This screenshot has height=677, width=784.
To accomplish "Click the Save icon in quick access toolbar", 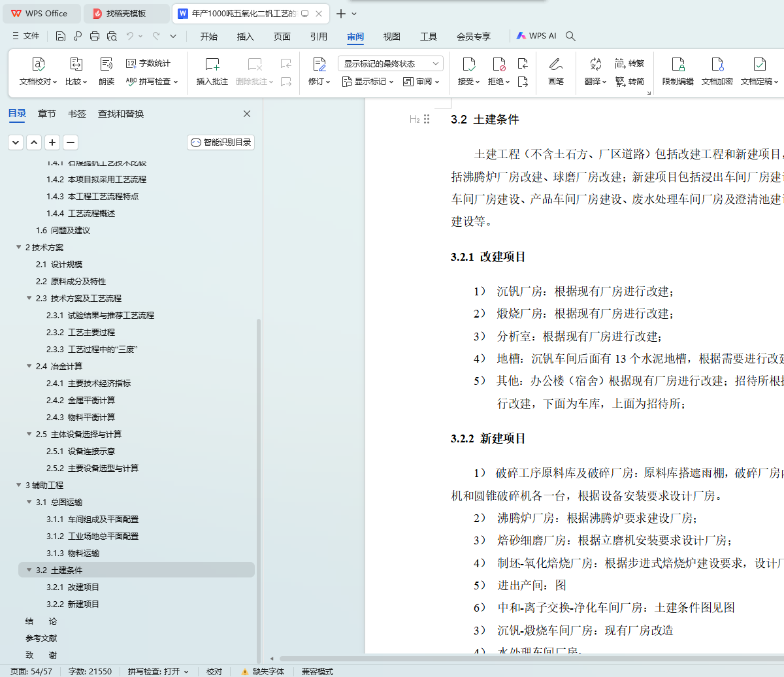I will click(61, 36).
